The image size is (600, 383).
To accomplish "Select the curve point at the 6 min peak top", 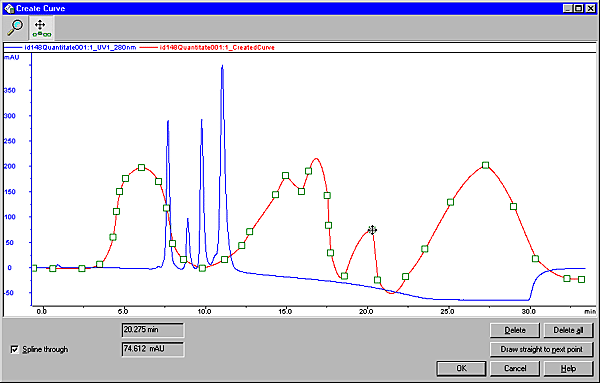I will pos(141,168).
